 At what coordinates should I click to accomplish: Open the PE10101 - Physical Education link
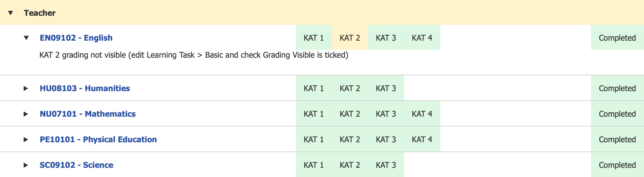point(98,140)
